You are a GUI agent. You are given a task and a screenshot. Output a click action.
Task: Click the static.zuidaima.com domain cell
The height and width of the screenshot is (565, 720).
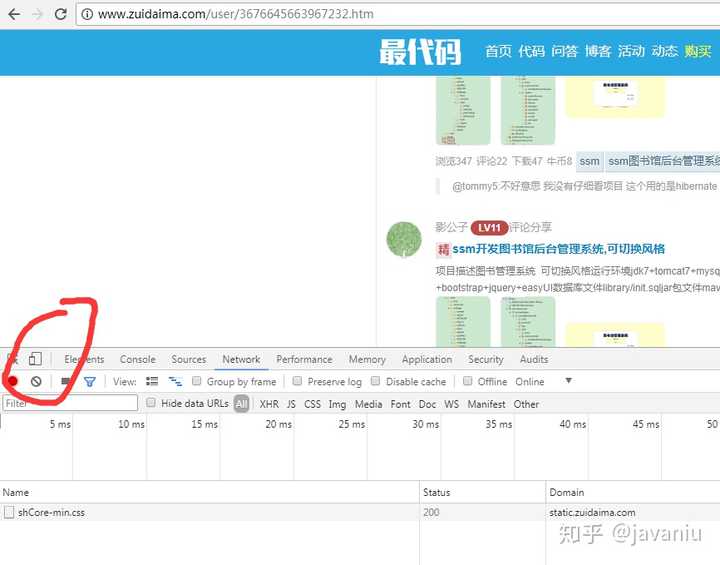pos(592,512)
